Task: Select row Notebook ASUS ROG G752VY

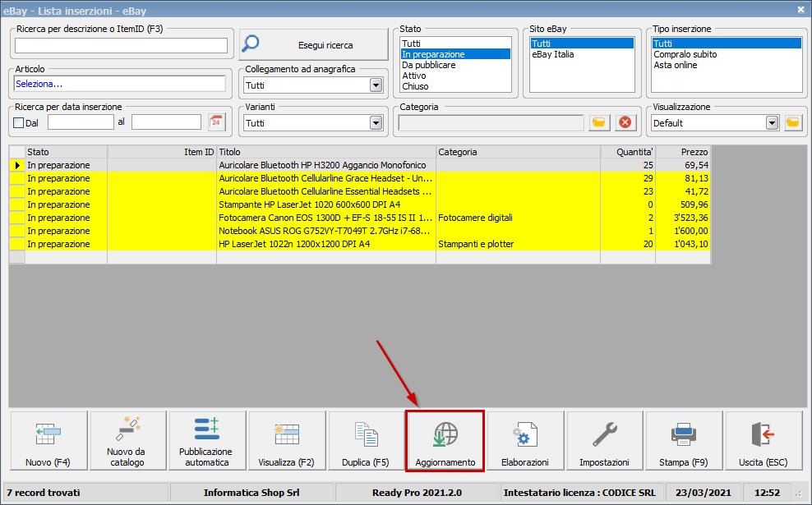Action: 360,231
